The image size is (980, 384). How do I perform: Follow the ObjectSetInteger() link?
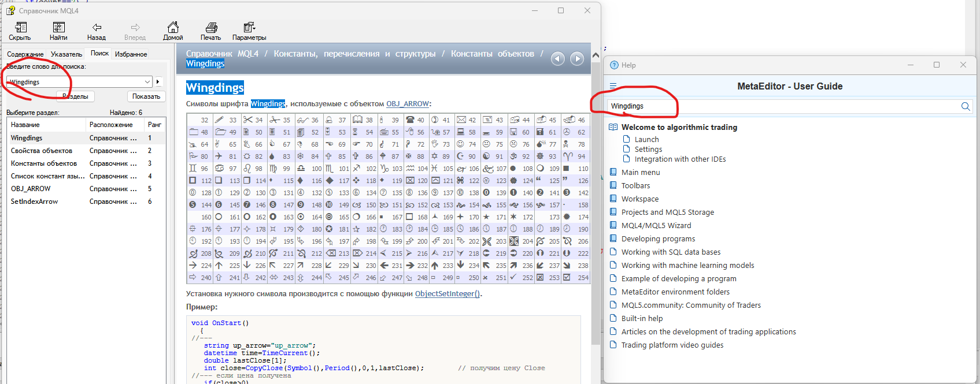(x=448, y=294)
